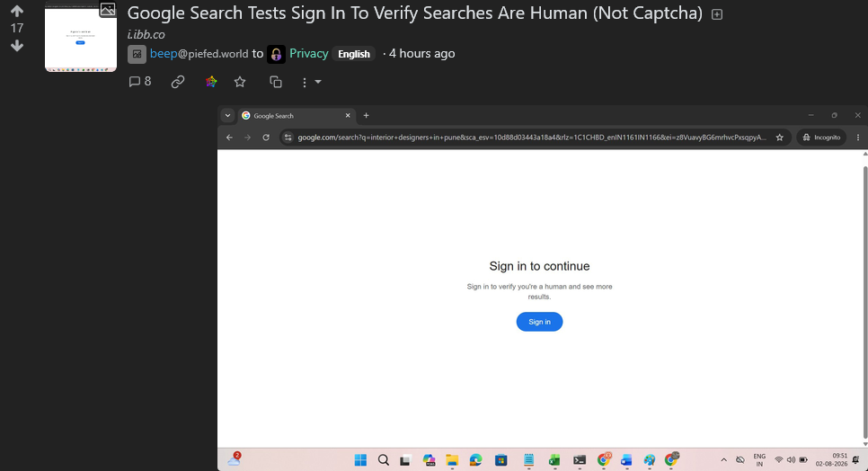Screen dimensions: 868x471
Task: Open Outlook from the taskbar
Action: (626, 460)
